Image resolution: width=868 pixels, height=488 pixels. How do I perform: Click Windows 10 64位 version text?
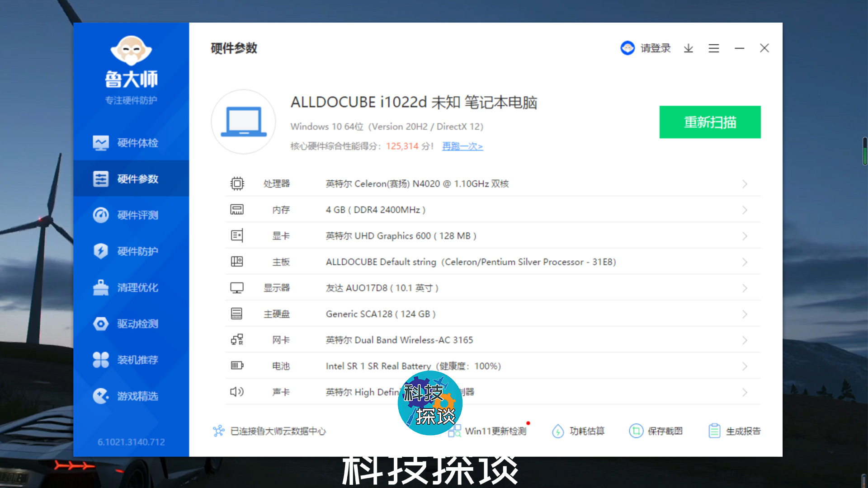tap(387, 127)
